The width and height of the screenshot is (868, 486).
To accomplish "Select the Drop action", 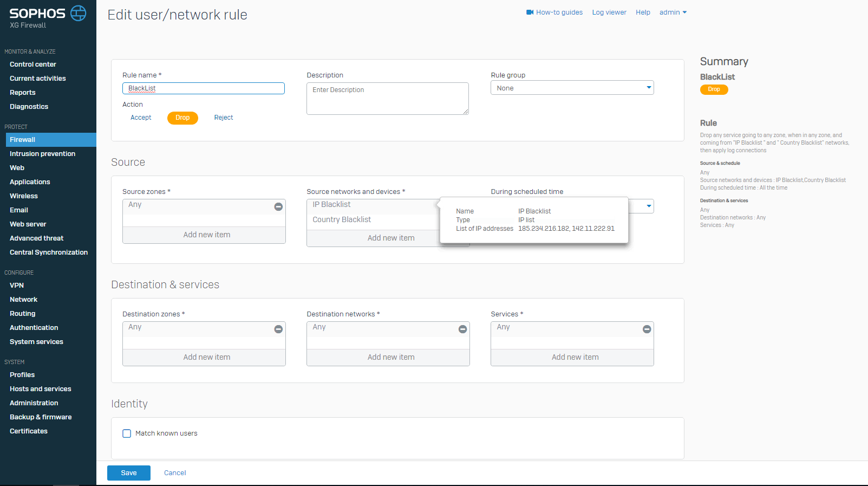I will click(x=182, y=118).
